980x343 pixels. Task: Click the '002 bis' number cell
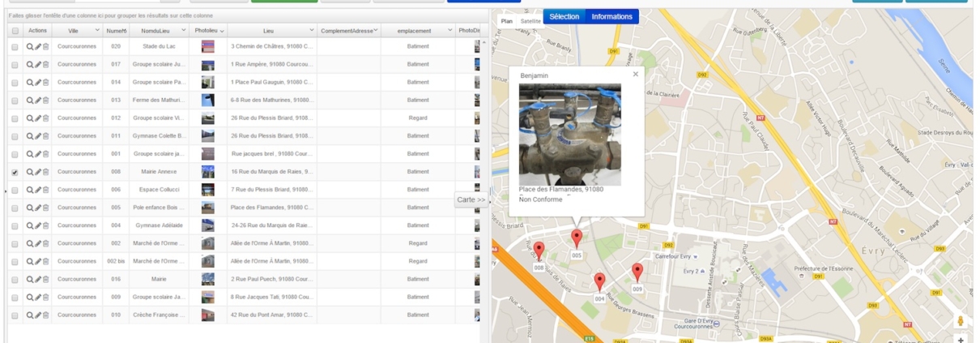point(116,261)
